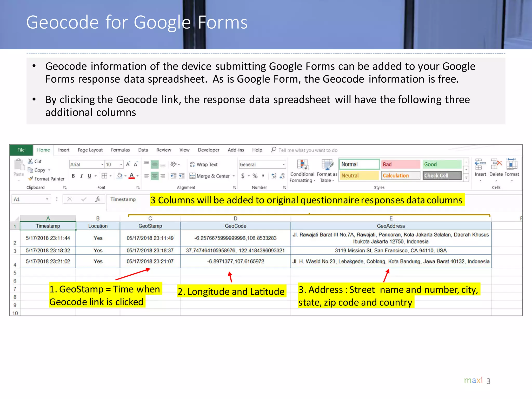Apply the Fill Color paint bucket
The height and width of the screenshot is (399, 532).
point(120,176)
